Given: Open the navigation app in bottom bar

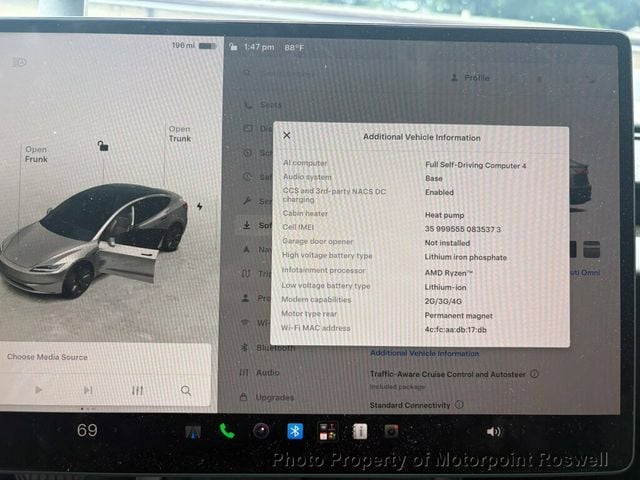Looking at the screenshot, I should pos(193,432).
